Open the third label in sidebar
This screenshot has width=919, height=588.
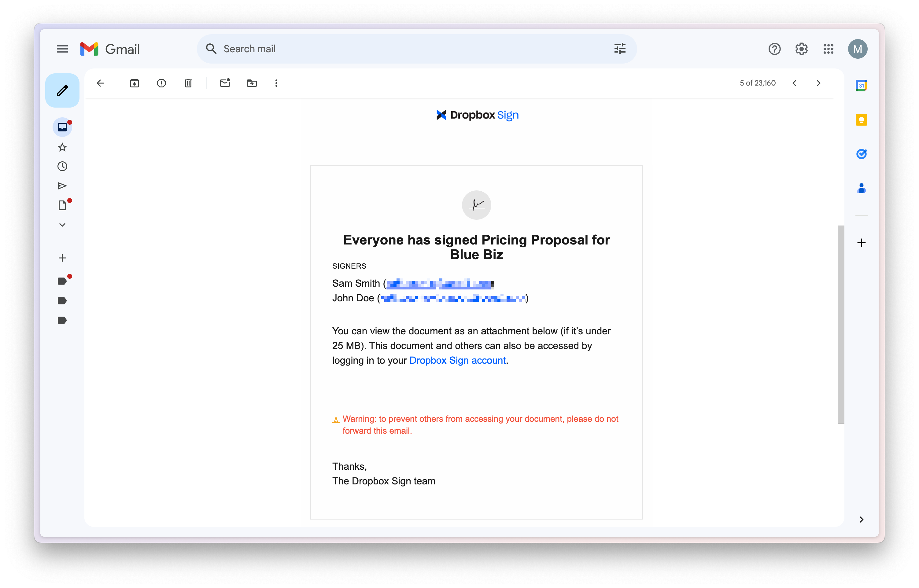click(x=62, y=320)
